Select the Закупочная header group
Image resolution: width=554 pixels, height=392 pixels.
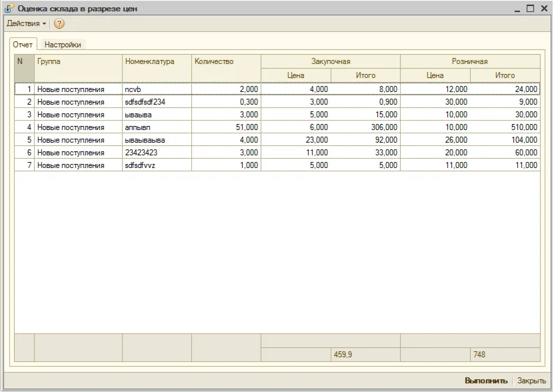[x=330, y=61]
